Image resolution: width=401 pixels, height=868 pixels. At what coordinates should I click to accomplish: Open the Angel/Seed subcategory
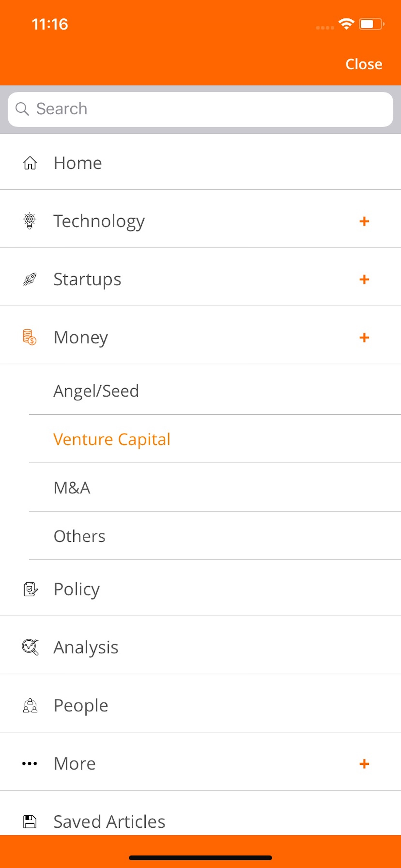point(96,391)
